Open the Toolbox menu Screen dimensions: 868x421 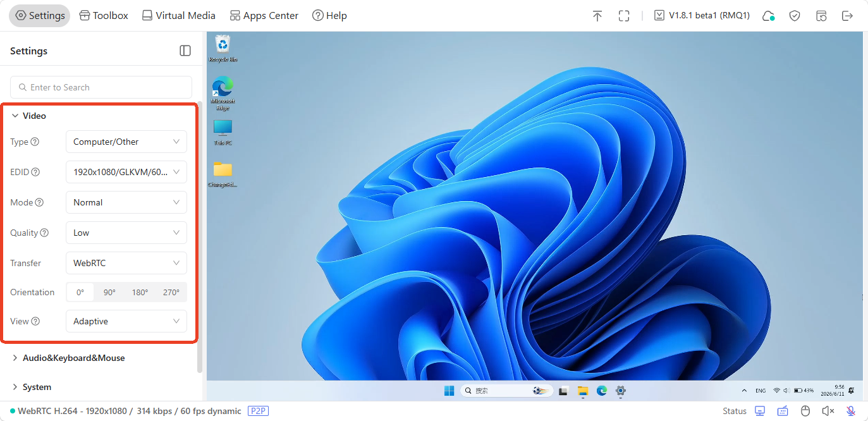tap(104, 16)
